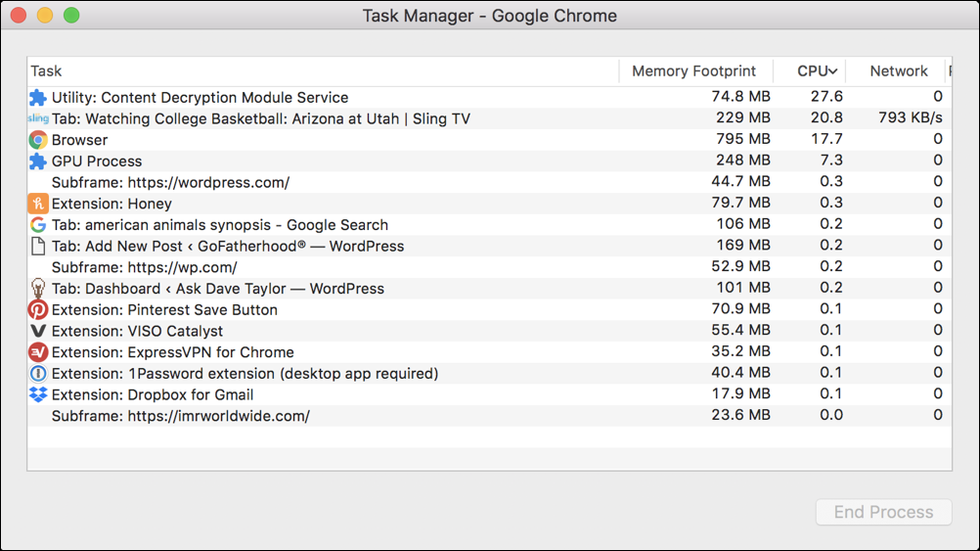Sort by the Task column header
The image size is (980, 551).
pos(323,71)
